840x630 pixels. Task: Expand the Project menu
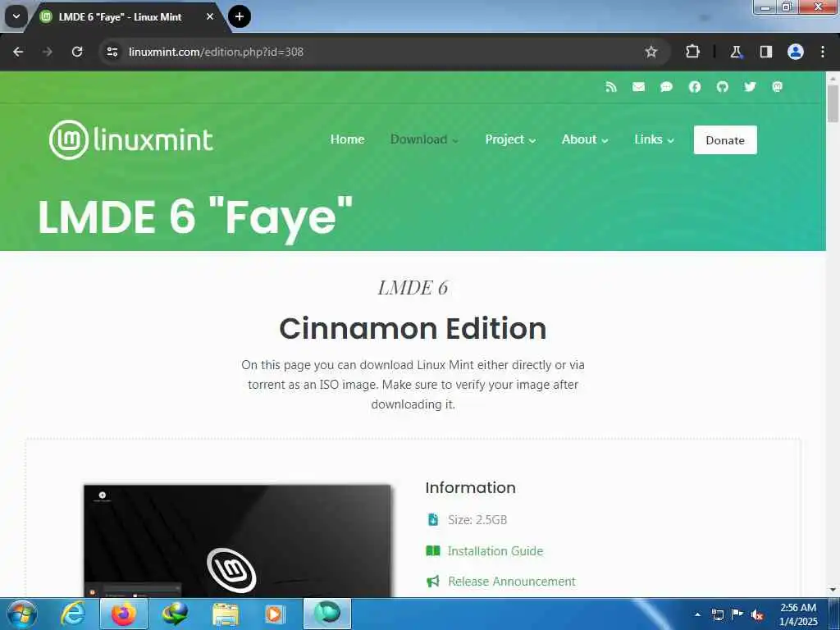coord(510,139)
